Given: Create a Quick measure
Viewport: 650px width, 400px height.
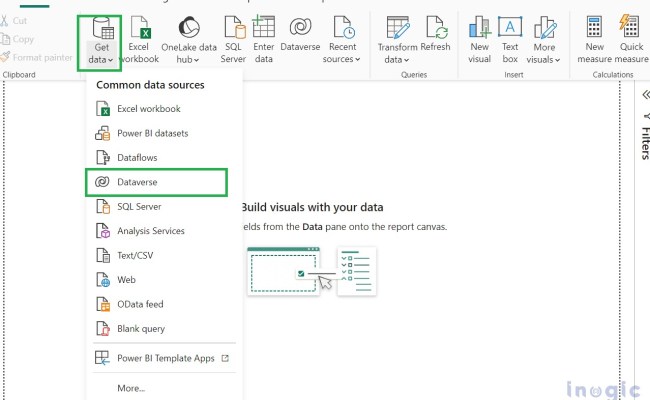Looking at the screenshot, I should coord(631,40).
